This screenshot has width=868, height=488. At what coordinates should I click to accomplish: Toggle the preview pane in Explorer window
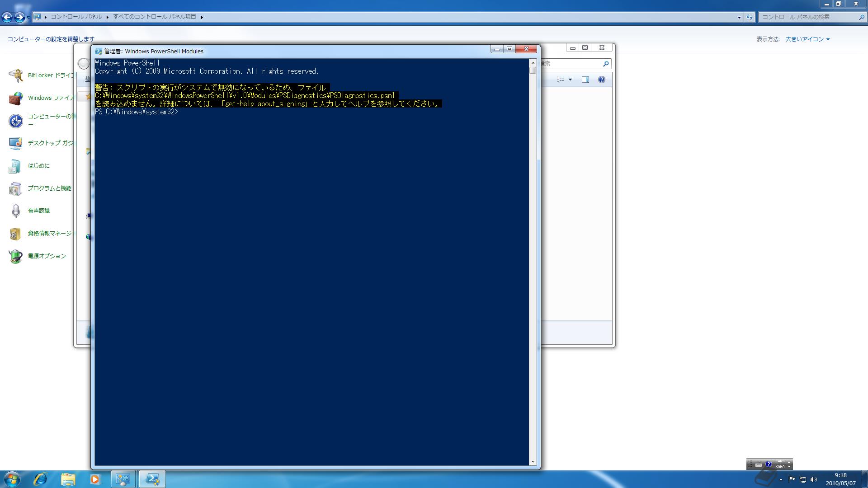(585, 80)
